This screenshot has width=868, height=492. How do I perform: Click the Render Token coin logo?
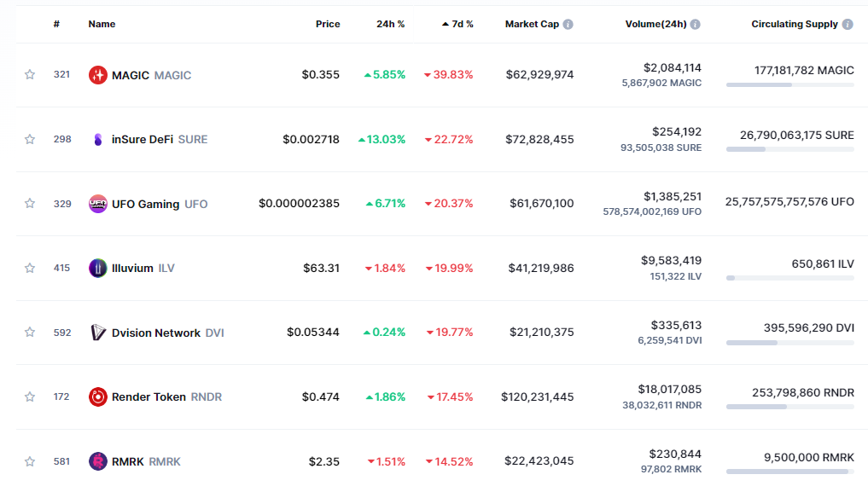98,396
